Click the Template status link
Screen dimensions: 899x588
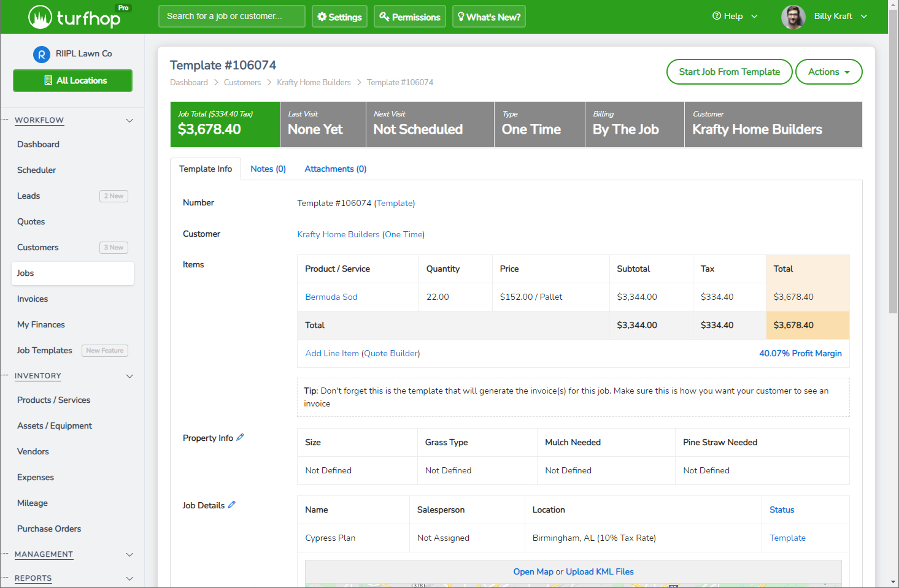pyautogui.click(x=788, y=538)
